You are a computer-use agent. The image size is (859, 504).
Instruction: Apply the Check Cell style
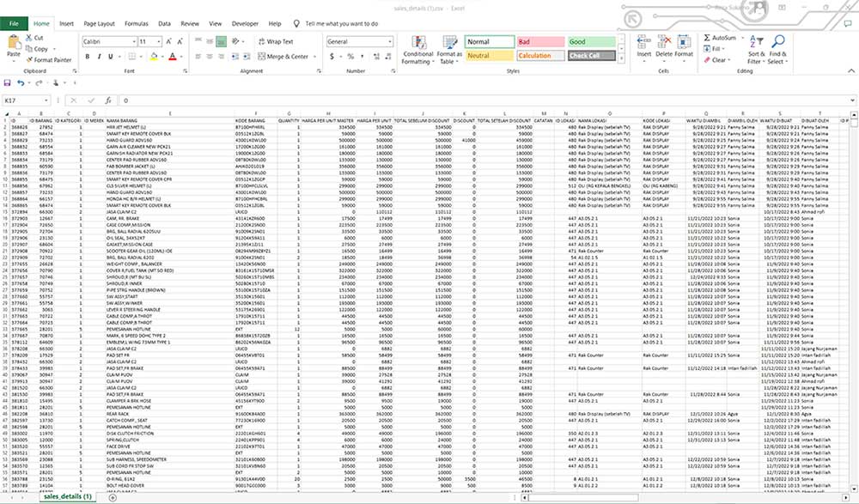click(x=592, y=56)
